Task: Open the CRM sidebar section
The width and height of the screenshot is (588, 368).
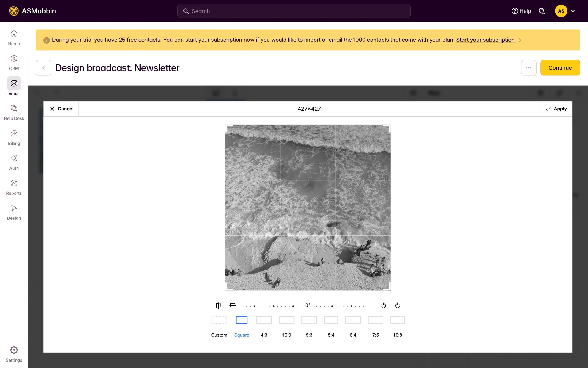Action: 14,63
